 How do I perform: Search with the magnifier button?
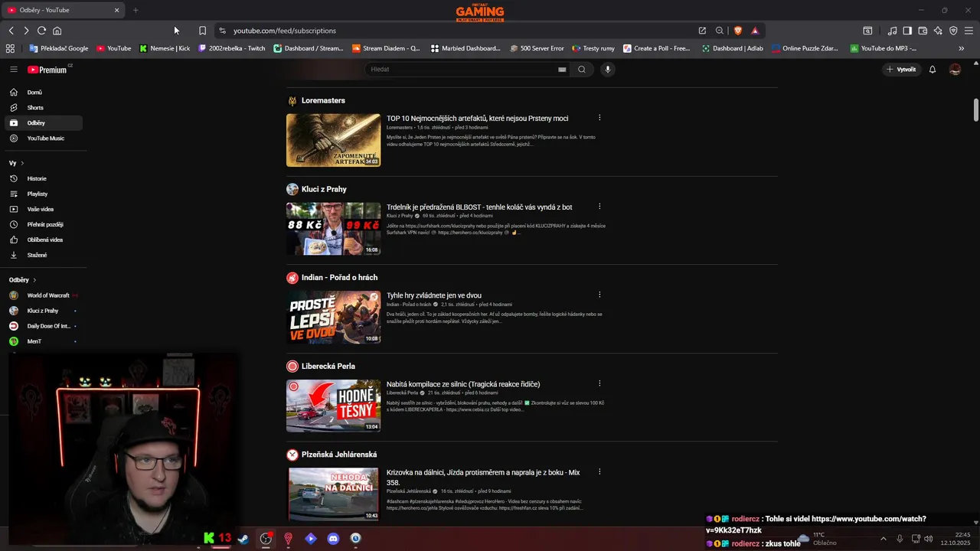pyautogui.click(x=582, y=70)
